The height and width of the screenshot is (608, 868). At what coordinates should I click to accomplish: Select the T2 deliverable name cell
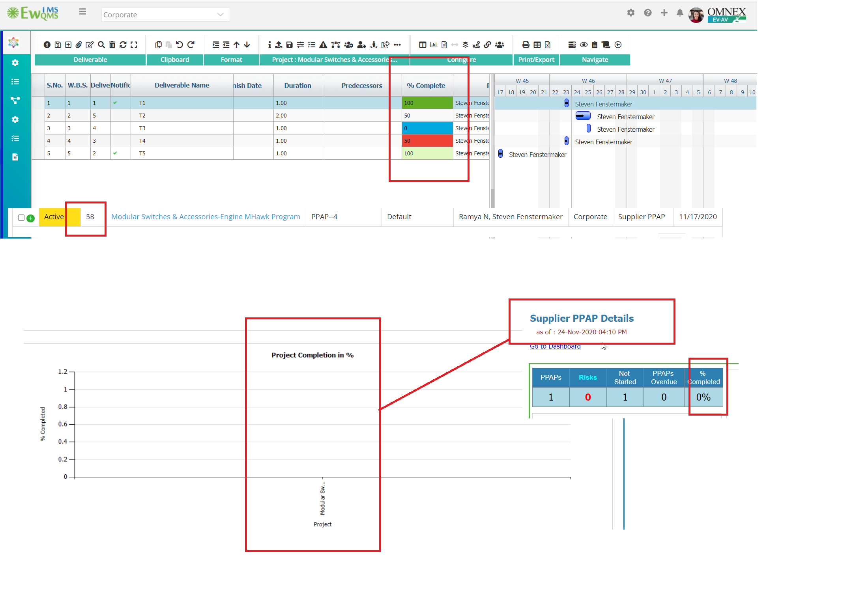point(182,116)
